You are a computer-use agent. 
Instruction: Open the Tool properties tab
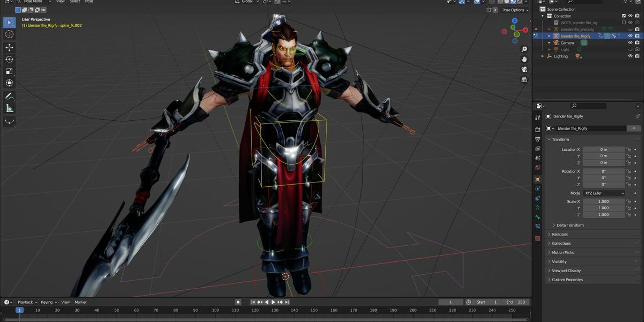537,118
